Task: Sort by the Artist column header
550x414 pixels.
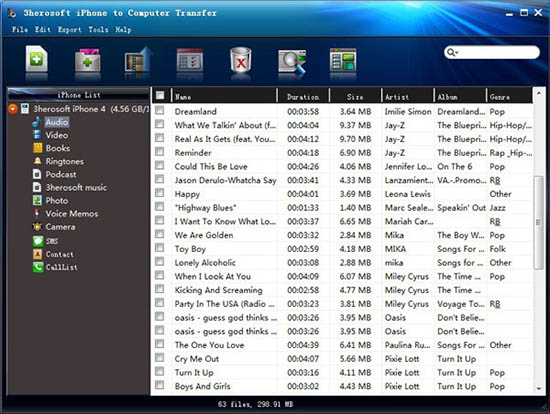Action: [408, 95]
